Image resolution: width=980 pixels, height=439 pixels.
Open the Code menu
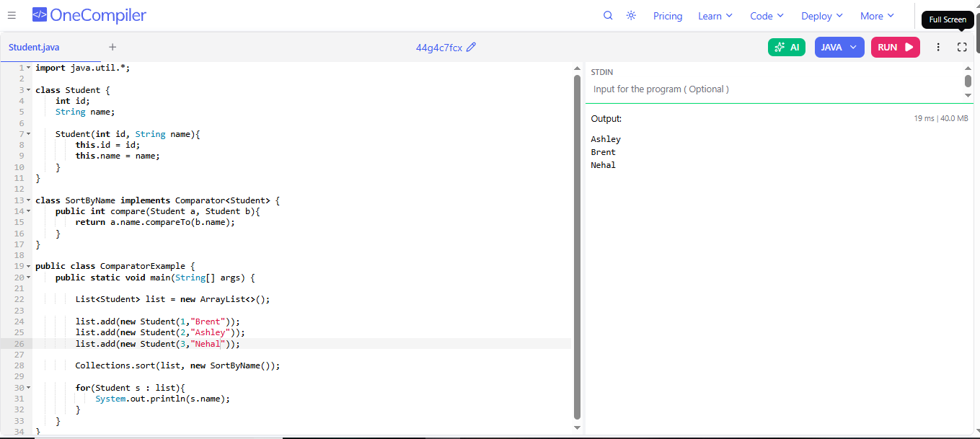tap(766, 16)
